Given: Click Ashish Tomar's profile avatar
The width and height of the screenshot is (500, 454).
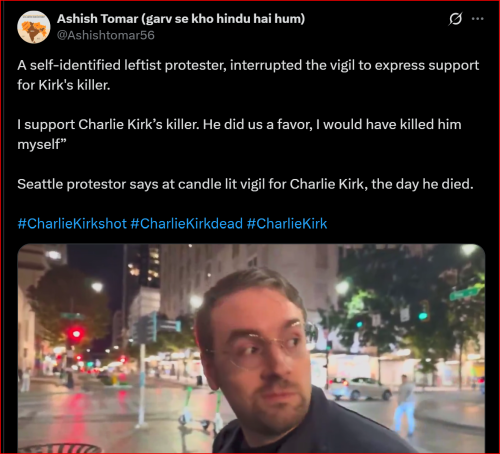Looking at the screenshot, I should [34, 27].
